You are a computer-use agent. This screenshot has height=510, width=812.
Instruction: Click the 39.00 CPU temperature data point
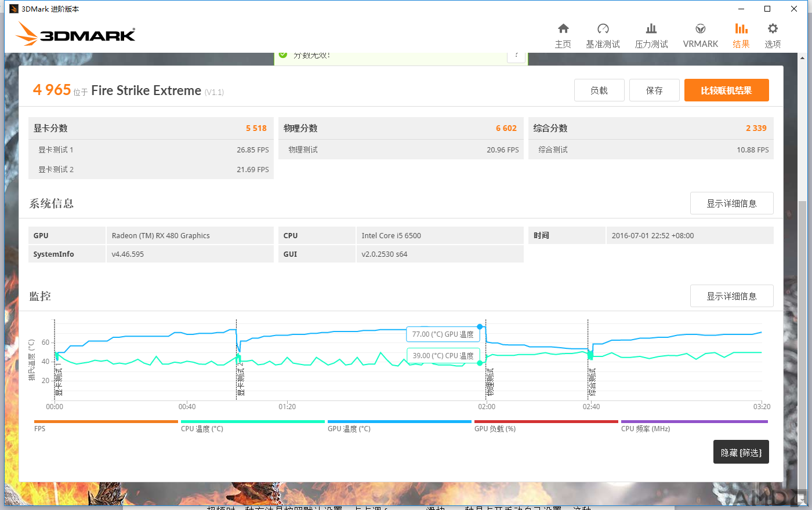[x=480, y=363]
